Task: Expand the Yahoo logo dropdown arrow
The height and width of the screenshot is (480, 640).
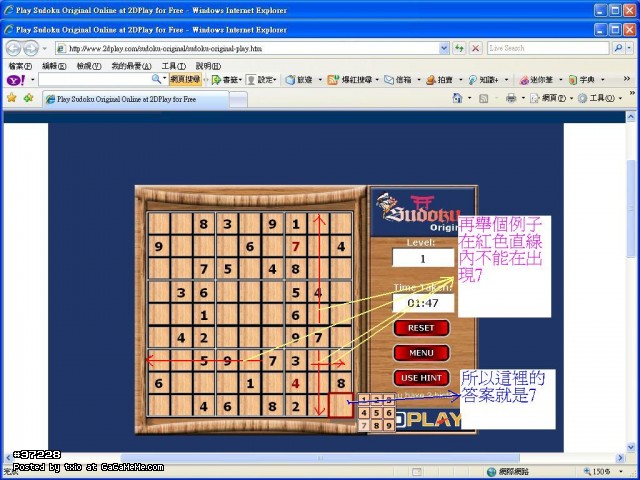Action: 33,80
